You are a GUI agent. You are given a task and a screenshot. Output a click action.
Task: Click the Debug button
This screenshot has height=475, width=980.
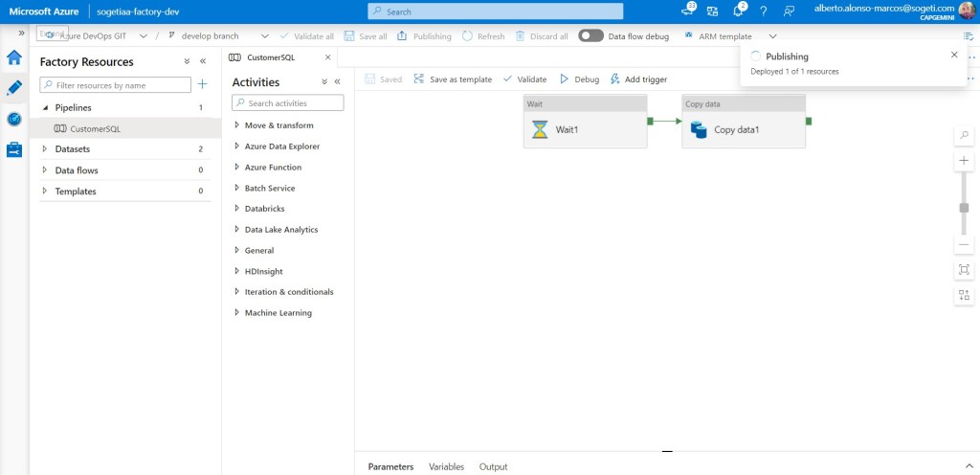(x=579, y=79)
